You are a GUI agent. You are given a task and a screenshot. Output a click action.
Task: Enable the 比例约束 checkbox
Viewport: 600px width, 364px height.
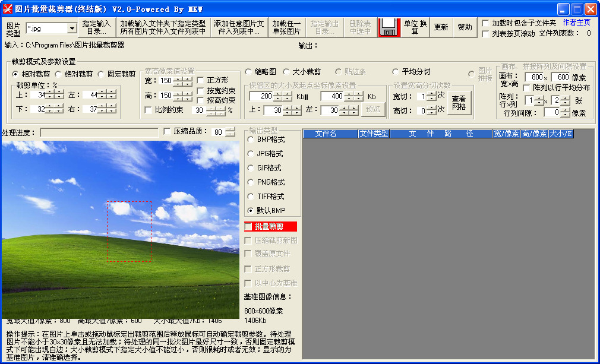tap(149, 110)
